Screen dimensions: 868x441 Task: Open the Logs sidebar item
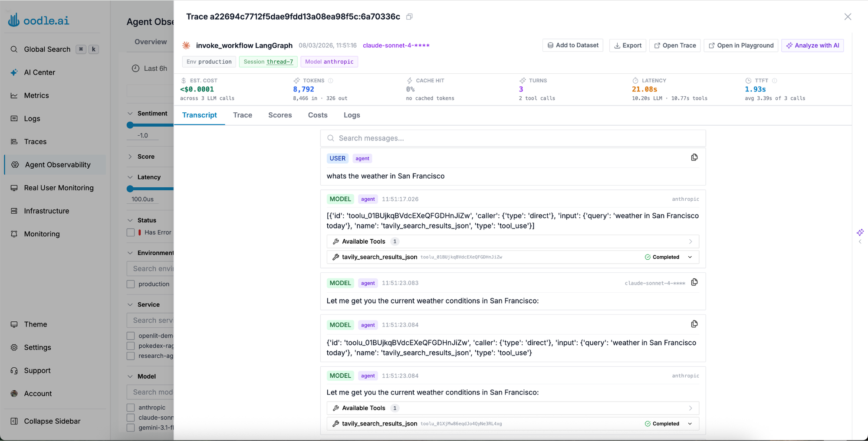point(32,118)
